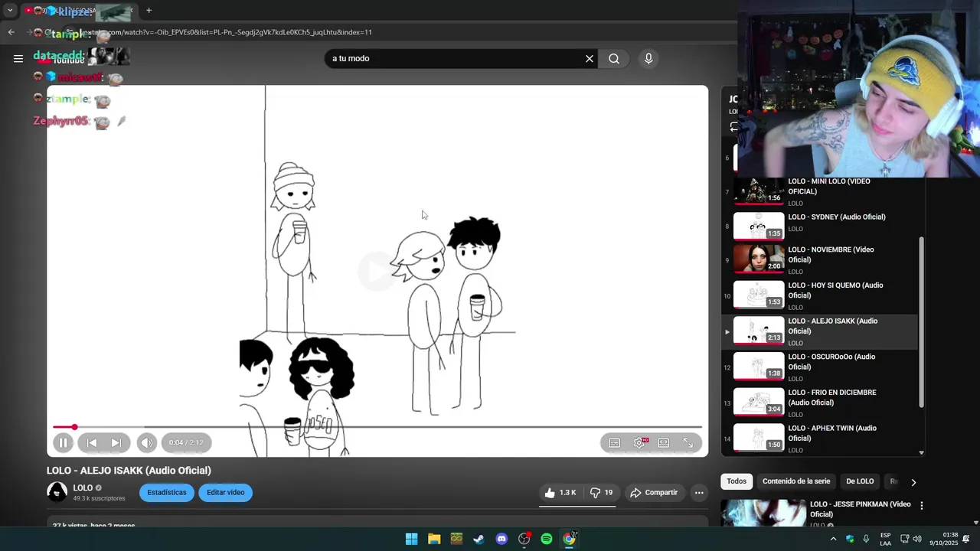The width and height of the screenshot is (980, 551).
Task: Open the notifications bell icon
Action: tap(966, 539)
